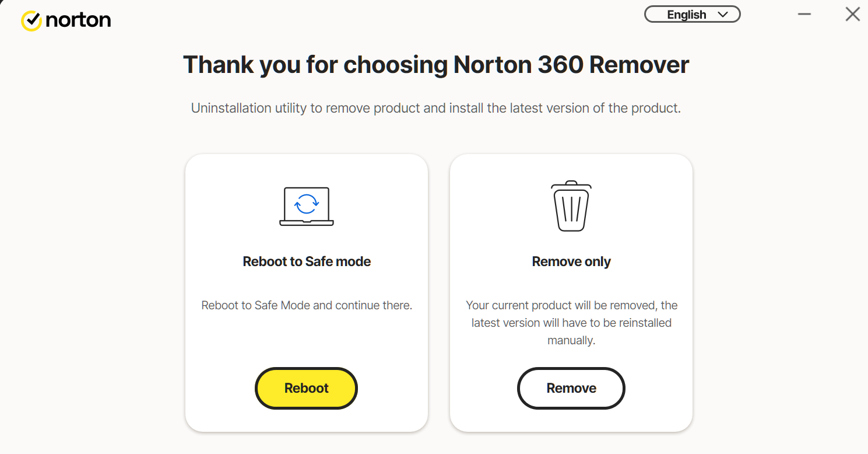The height and width of the screenshot is (454, 868).
Task: Click the blue circular arrows inside the laptop
Action: [x=307, y=204]
